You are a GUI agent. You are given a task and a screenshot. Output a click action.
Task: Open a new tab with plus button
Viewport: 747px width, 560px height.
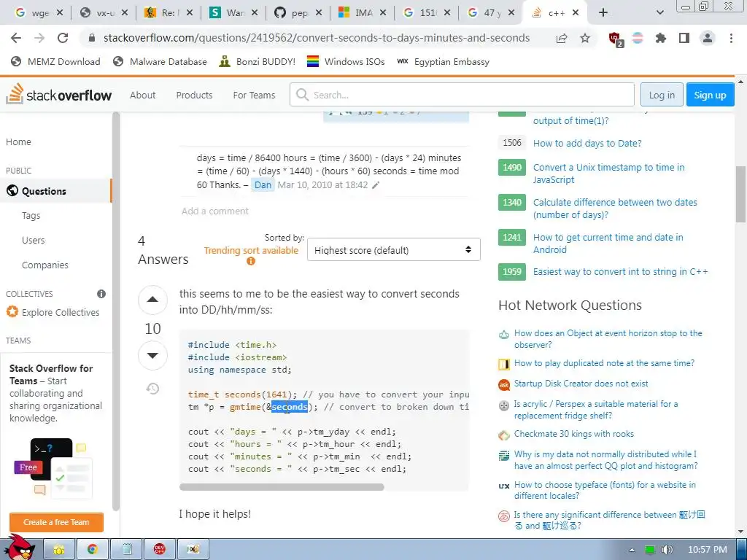click(x=603, y=12)
